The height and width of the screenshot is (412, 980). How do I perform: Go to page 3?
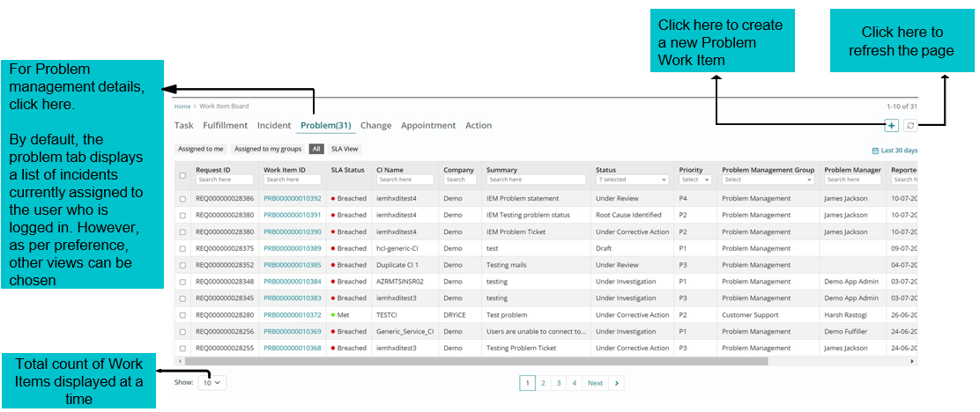(559, 383)
